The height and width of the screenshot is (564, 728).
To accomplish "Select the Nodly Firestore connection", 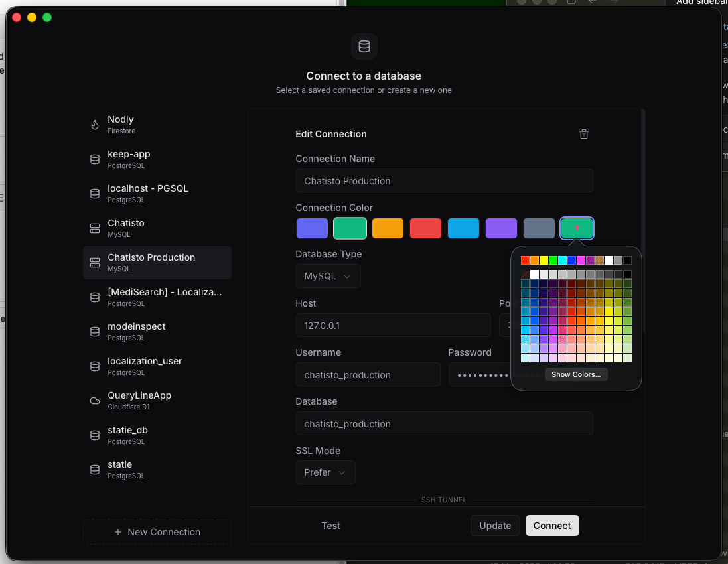I will (157, 125).
